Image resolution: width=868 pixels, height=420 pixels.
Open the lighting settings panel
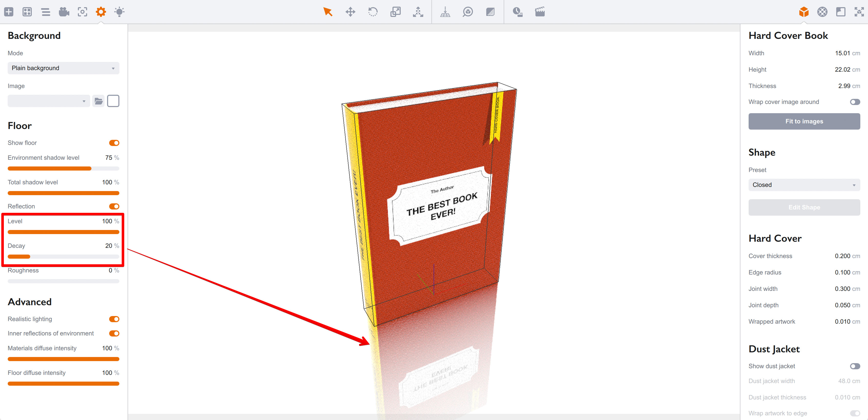119,12
